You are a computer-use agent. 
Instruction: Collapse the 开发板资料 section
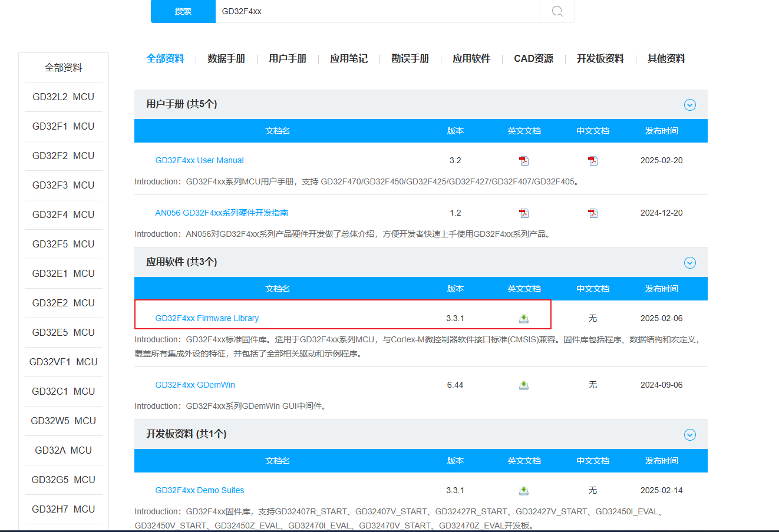(690, 434)
